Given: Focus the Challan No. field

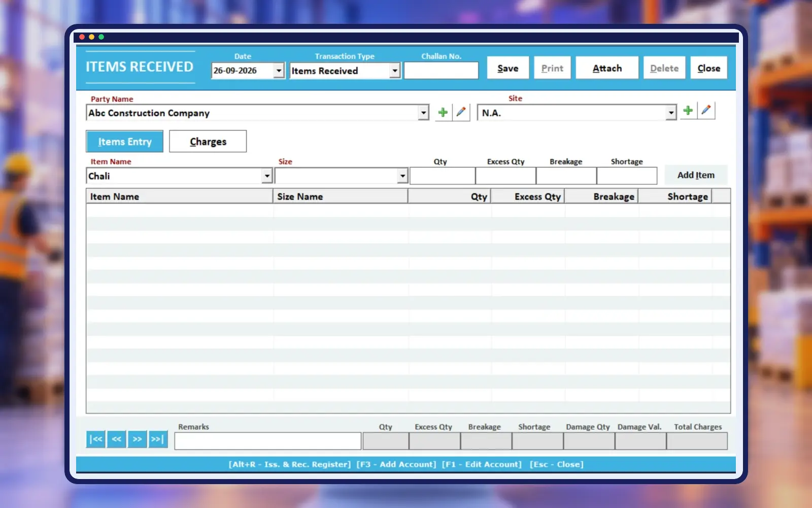Looking at the screenshot, I should [441, 71].
